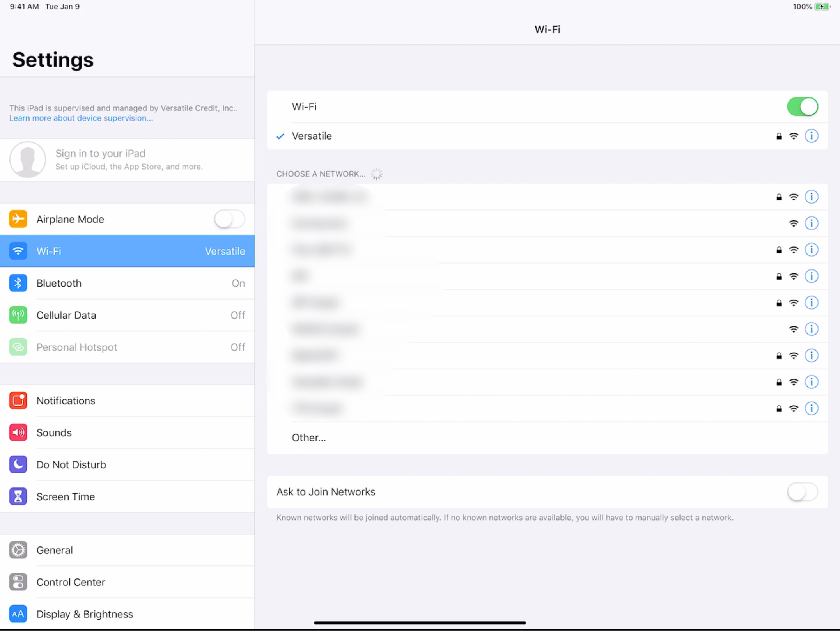
Task: Toggle Ask to Join Networks on
Action: (802, 492)
